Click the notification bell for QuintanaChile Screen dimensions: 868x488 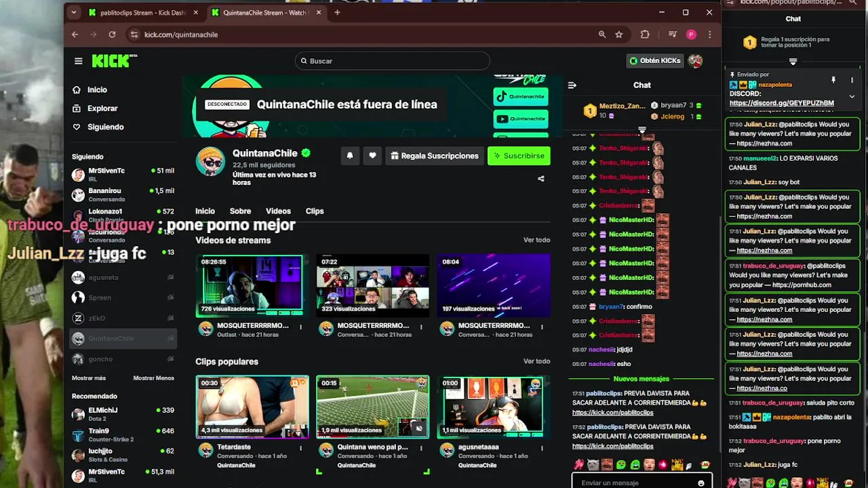[x=350, y=156]
